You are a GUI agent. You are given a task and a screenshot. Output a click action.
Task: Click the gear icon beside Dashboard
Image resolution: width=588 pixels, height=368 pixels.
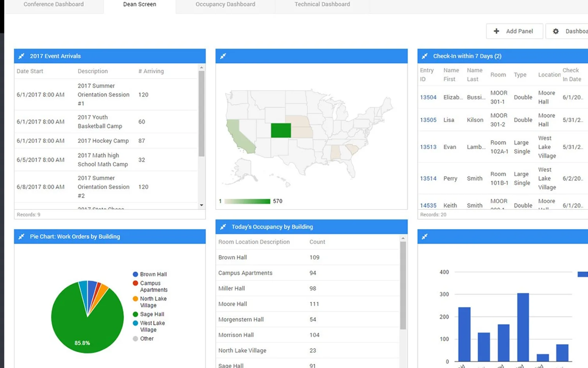click(x=556, y=31)
